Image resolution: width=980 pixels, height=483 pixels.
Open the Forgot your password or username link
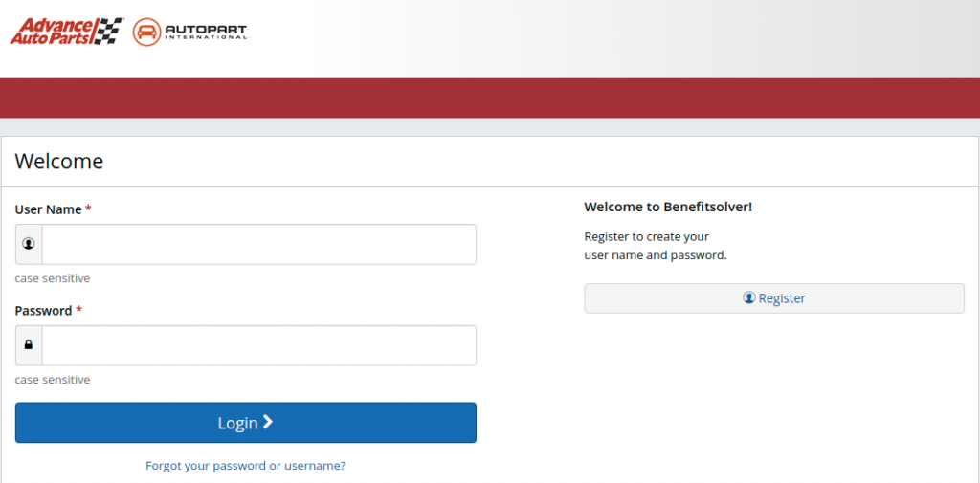tap(245, 466)
